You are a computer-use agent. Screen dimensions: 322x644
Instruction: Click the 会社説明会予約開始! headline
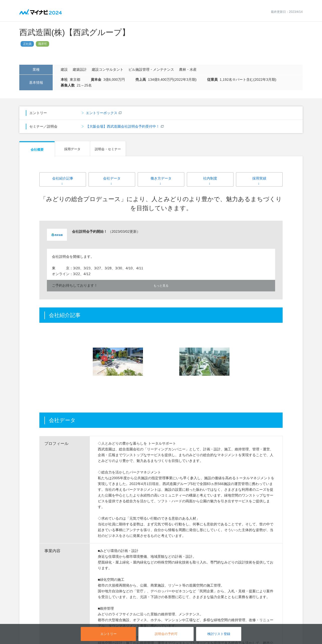click(90, 231)
